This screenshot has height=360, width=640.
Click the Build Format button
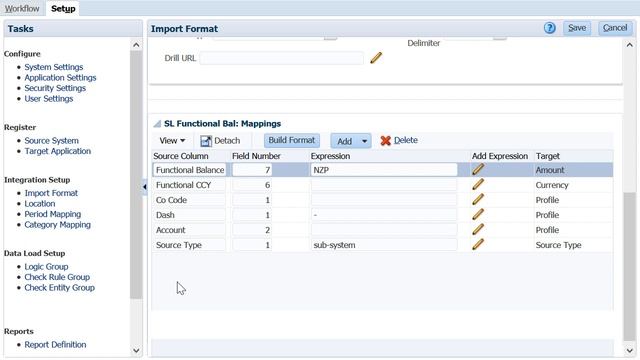(x=291, y=140)
